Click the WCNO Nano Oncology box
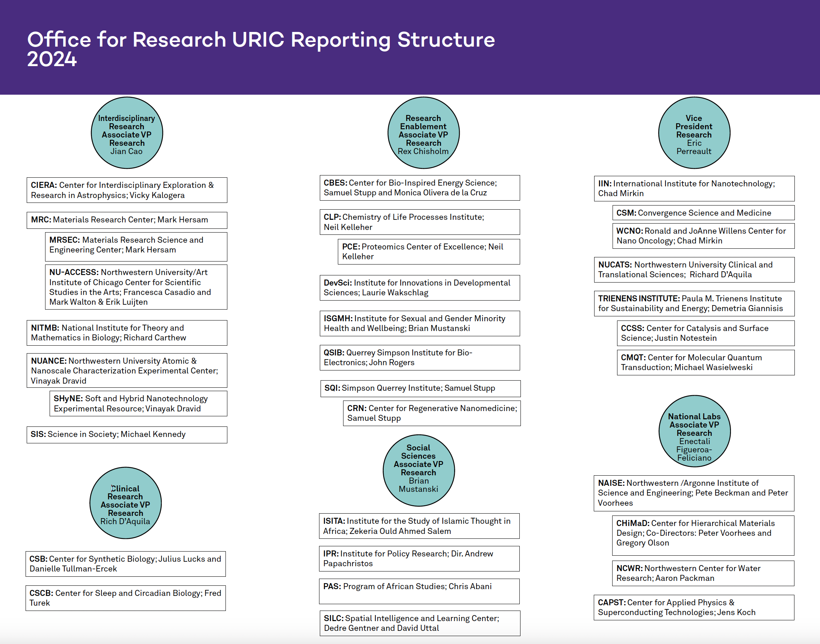The image size is (820, 644). pyautogui.click(x=704, y=236)
